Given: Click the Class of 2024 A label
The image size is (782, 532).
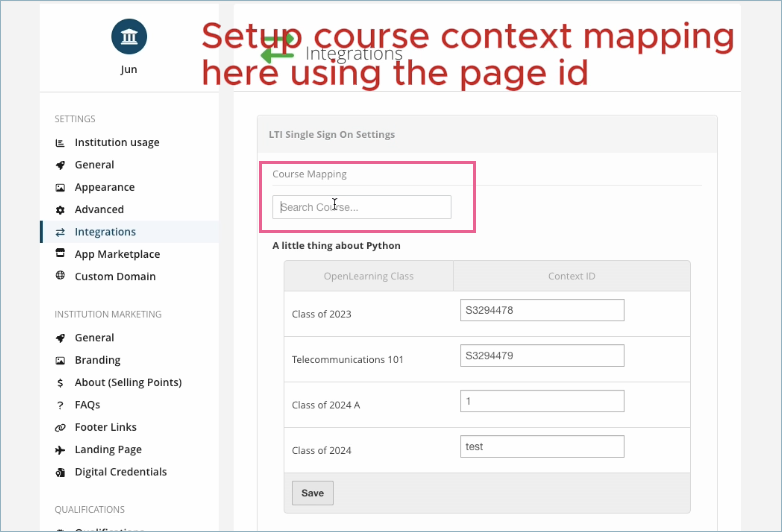Looking at the screenshot, I should coord(326,405).
